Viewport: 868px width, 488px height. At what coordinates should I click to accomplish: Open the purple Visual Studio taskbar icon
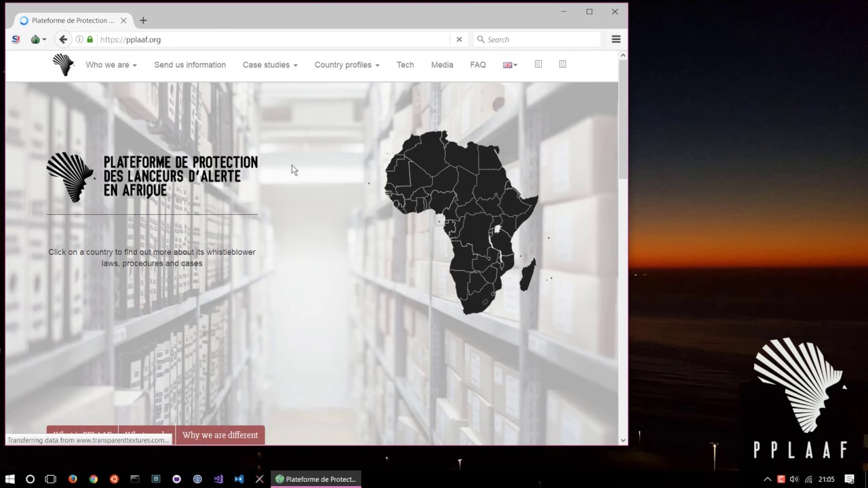[218, 479]
